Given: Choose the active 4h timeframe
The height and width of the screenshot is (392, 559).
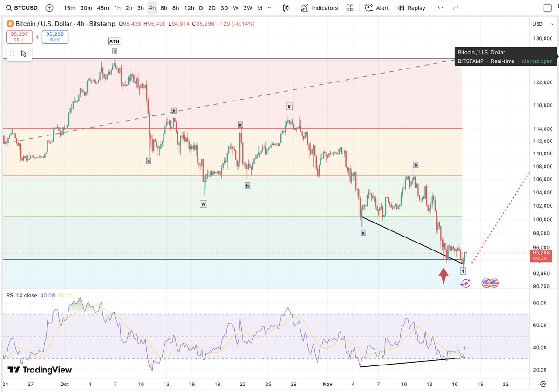Looking at the screenshot, I should click(152, 8).
